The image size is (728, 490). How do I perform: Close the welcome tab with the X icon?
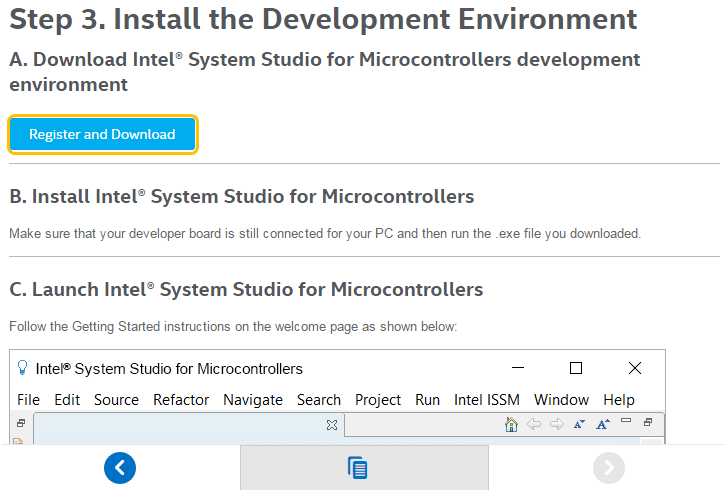[x=332, y=425]
